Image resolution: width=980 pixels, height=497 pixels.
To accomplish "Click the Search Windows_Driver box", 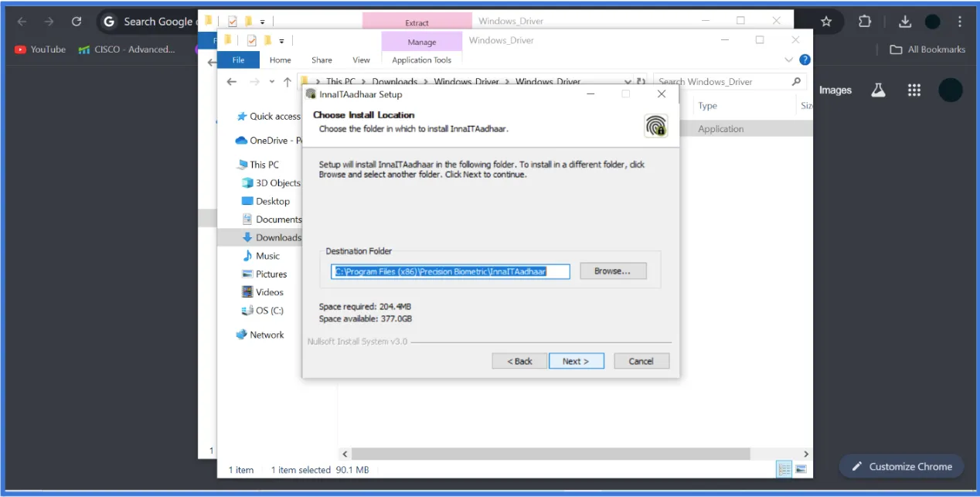I will pos(730,82).
